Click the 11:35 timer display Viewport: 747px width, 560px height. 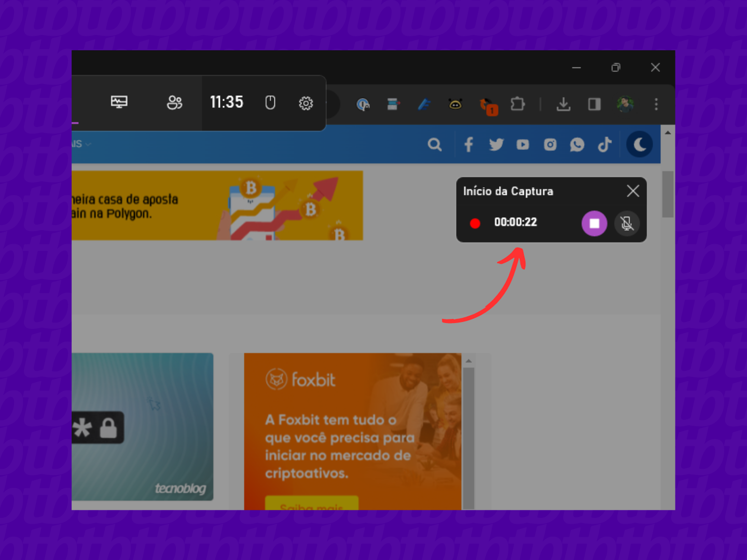[x=227, y=102]
